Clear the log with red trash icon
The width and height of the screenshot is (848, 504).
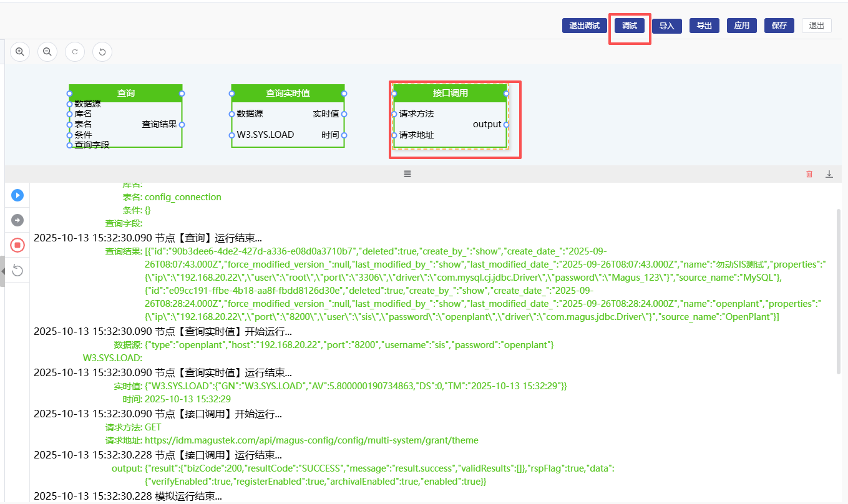click(809, 174)
